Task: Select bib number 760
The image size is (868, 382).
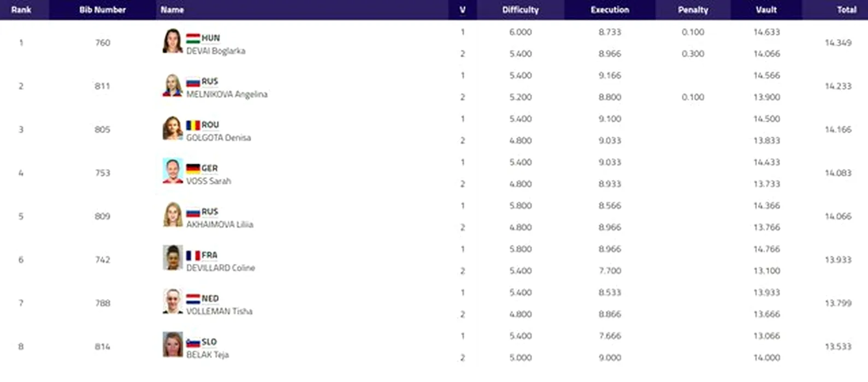Action: (x=103, y=43)
